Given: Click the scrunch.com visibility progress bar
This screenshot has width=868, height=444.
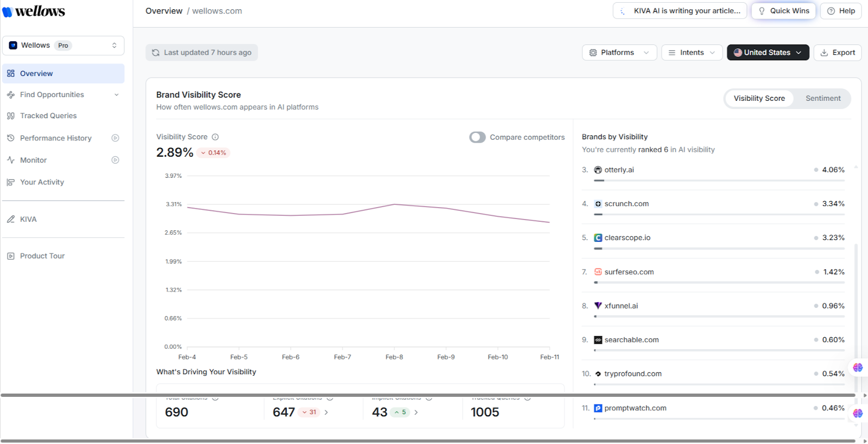Looking at the screenshot, I should point(719,215).
